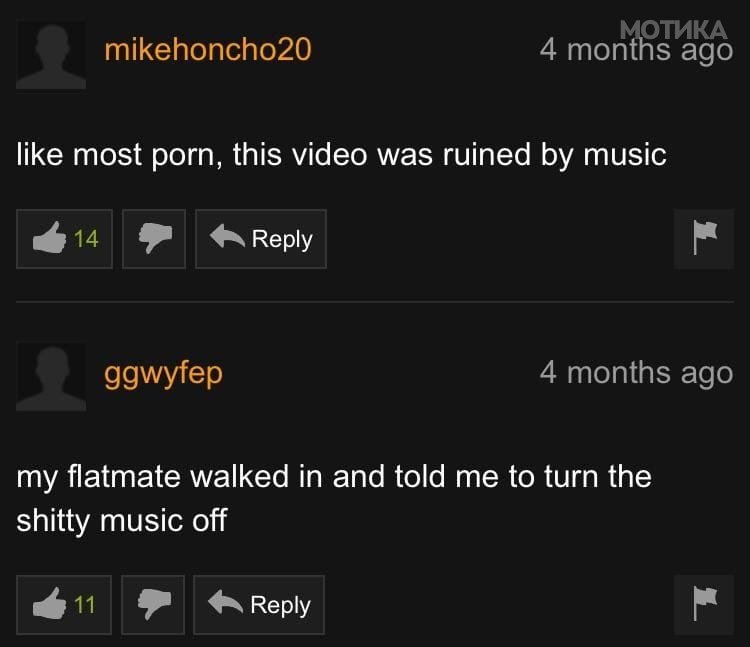Viewport: 750px width, 647px height.
Task: Click the MOTИKA watermark logo
Action: click(x=673, y=30)
